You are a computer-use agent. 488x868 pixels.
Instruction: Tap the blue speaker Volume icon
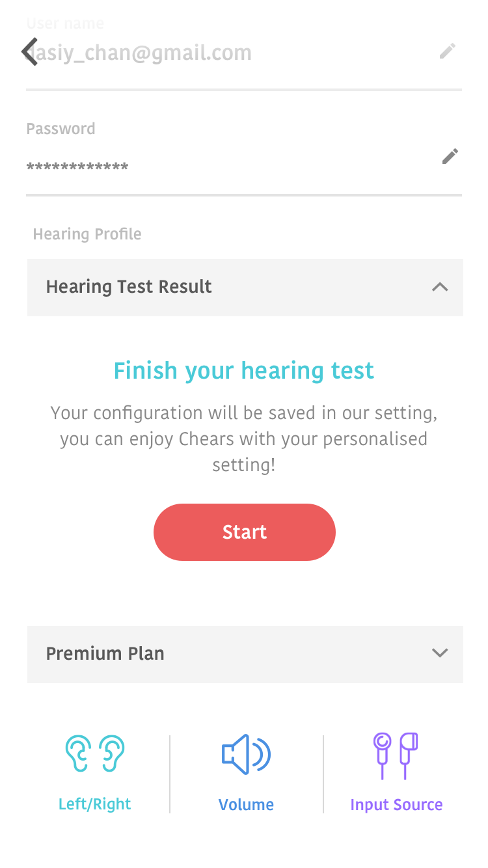click(x=246, y=755)
